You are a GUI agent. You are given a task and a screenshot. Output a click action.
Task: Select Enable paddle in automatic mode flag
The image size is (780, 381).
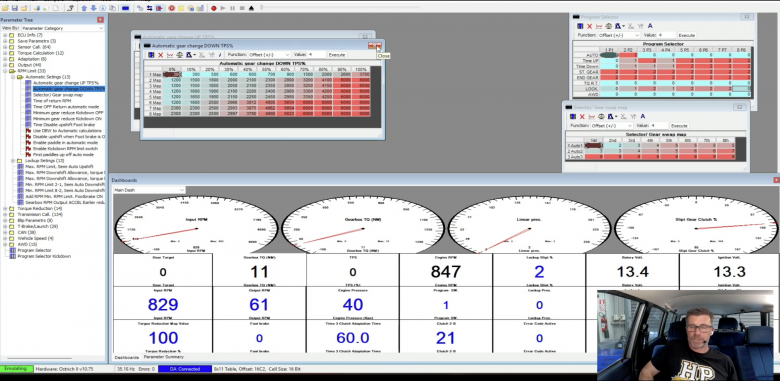[65, 142]
